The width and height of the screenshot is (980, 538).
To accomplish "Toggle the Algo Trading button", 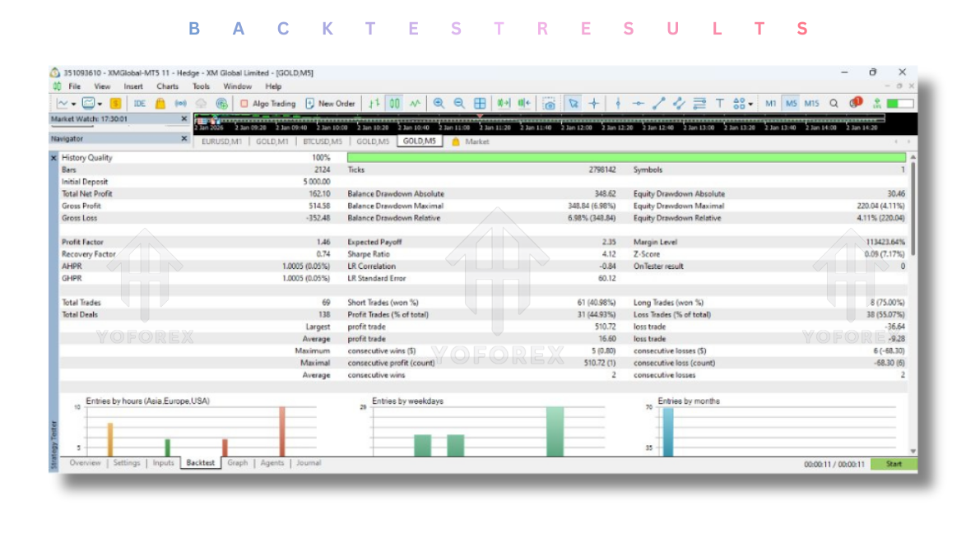I will [267, 104].
